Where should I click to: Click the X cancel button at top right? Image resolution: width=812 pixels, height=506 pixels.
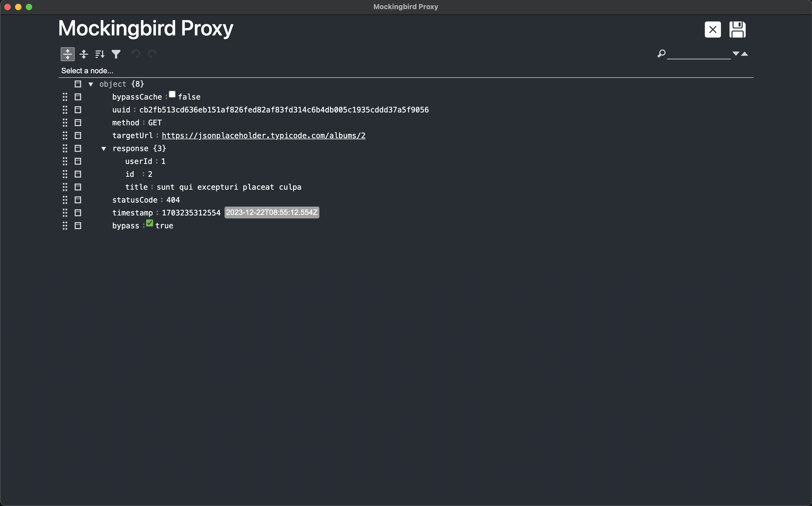coord(713,30)
